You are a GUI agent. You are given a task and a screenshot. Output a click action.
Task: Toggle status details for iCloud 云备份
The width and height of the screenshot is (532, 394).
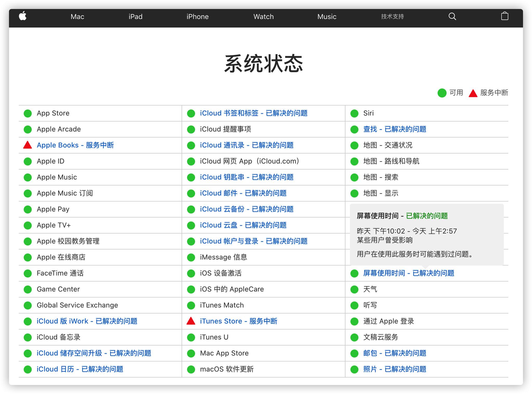pos(247,209)
